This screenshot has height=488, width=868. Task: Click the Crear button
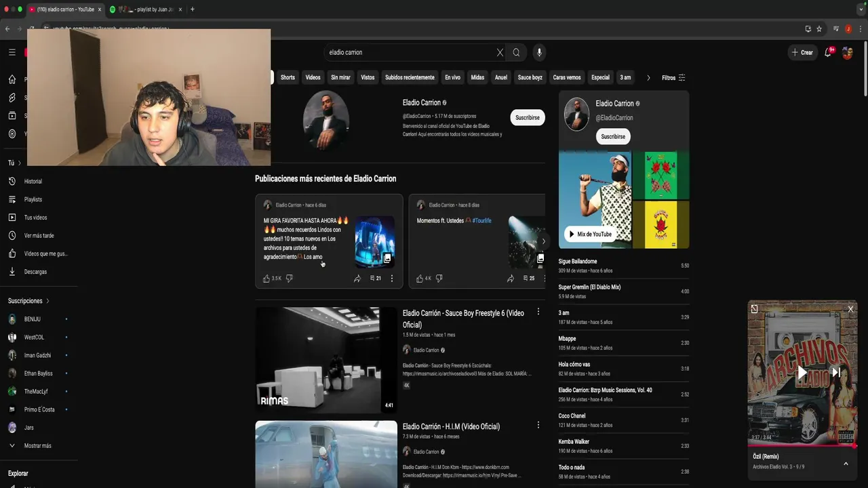point(802,52)
